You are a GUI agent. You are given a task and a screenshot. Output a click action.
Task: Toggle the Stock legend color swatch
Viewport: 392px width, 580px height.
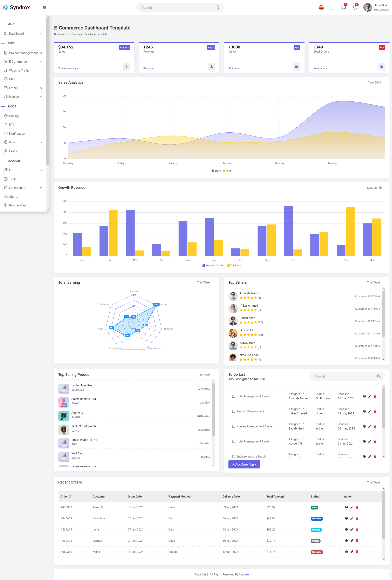click(213, 171)
